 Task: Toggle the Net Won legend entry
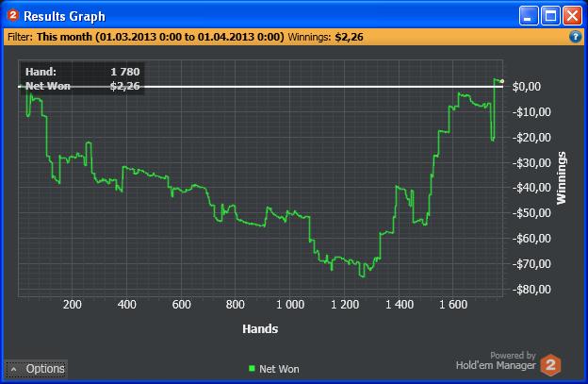[274, 369]
